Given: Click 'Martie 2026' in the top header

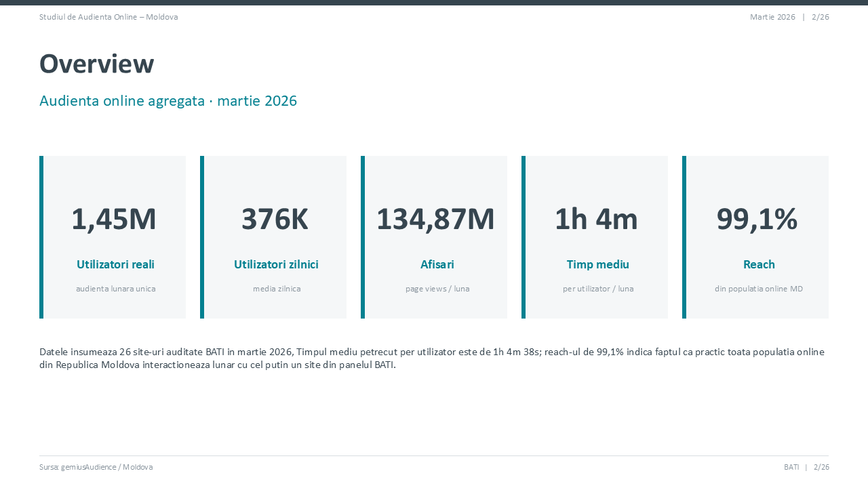Looking at the screenshot, I should (772, 17).
